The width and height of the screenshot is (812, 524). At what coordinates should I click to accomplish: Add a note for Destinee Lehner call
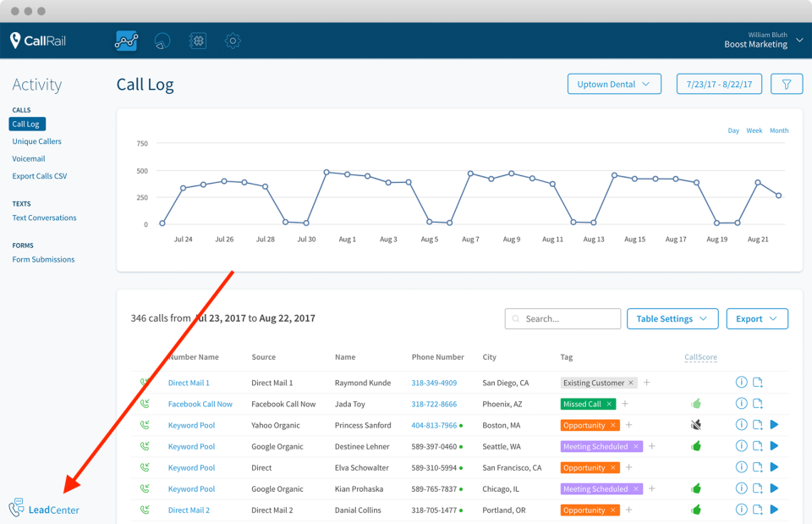click(758, 446)
